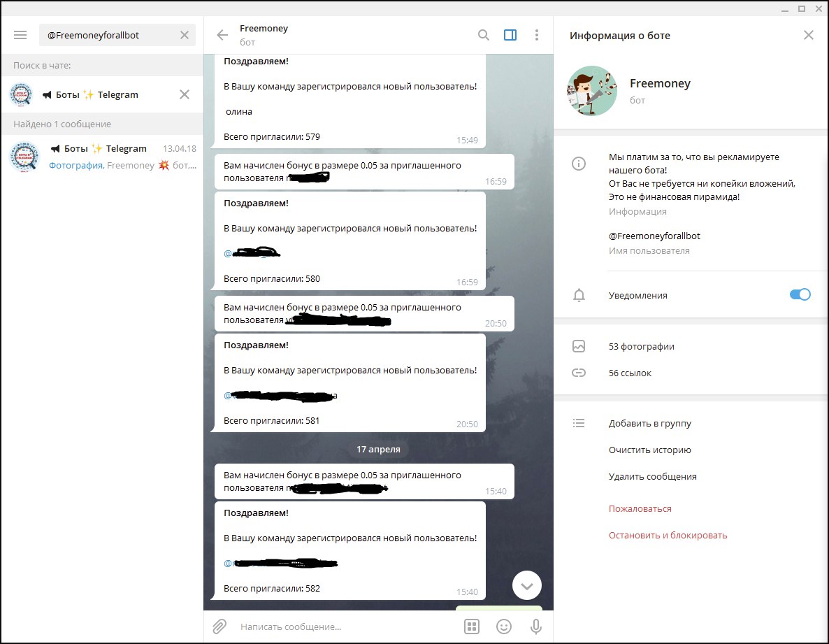
Task: Click the 17 апреля date badge
Action: 378,449
